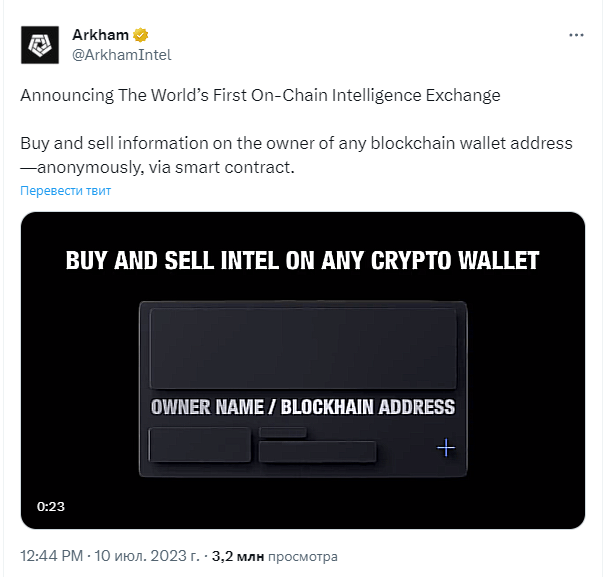603x577 pixels.
Task: Open the 3,2 млн просмотра view count
Action: coord(275,556)
